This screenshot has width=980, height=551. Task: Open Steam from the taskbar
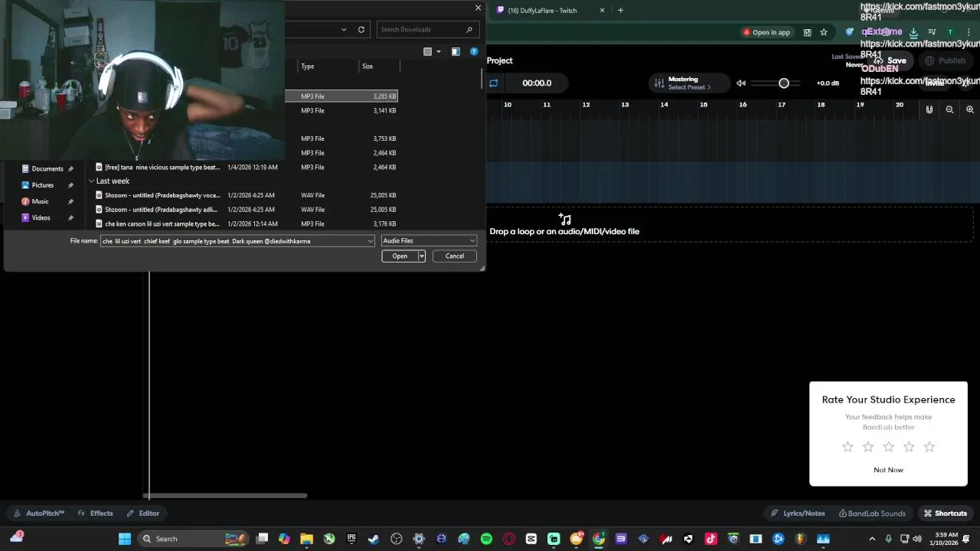(374, 539)
